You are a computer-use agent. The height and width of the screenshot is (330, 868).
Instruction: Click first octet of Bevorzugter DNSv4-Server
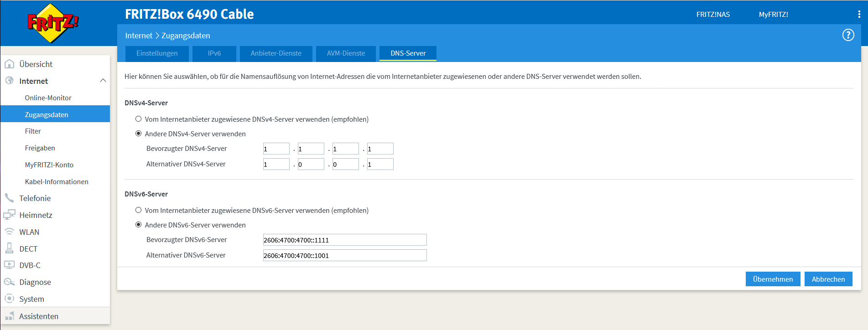click(276, 149)
